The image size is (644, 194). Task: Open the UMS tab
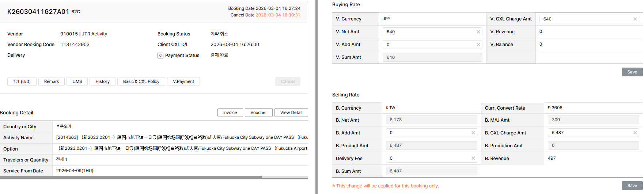(x=77, y=81)
